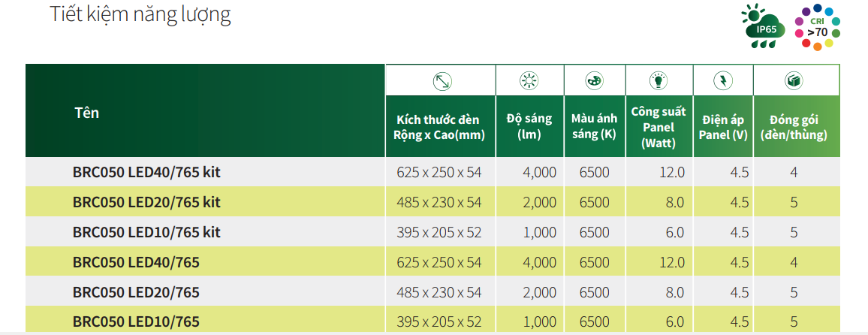Click BRC050 LED10/765 kit product name

[x=146, y=232]
